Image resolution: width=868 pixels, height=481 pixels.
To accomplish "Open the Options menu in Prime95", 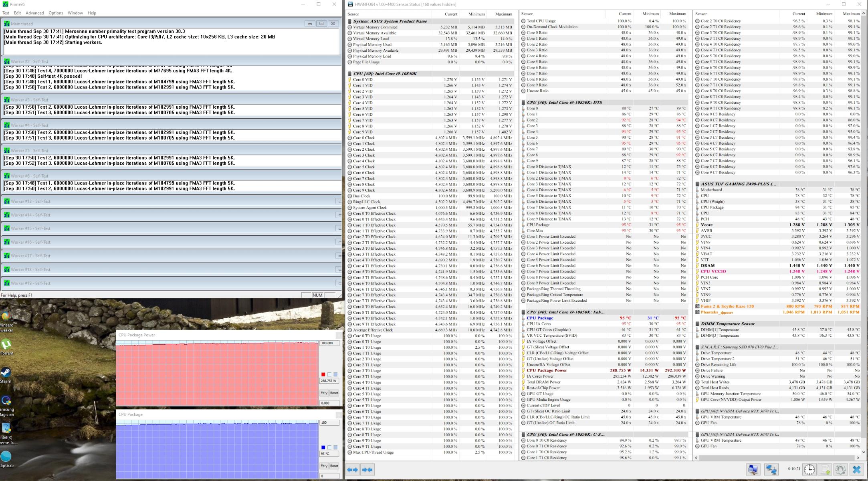I will click(x=56, y=13).
